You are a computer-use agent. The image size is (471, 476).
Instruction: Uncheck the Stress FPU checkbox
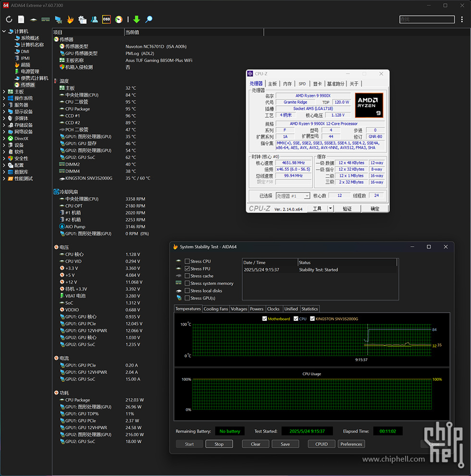tap(187, 269)
